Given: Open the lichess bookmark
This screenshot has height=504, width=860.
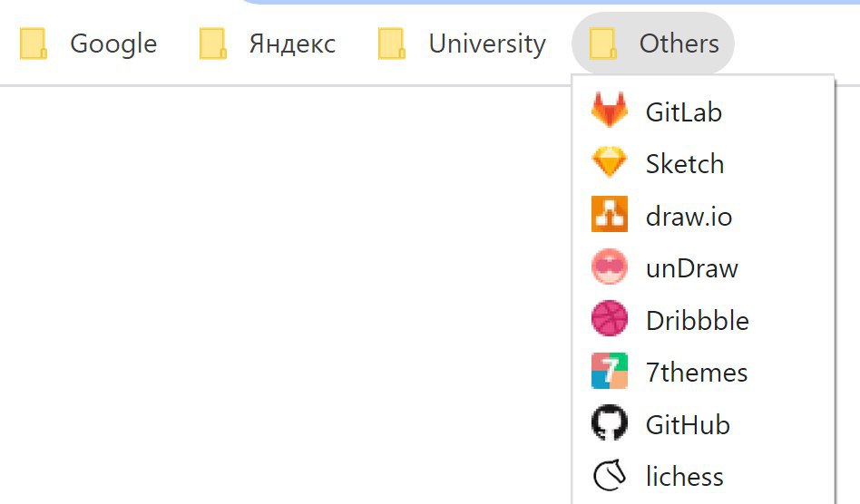Looking at the screenshot, I should 703,476.
